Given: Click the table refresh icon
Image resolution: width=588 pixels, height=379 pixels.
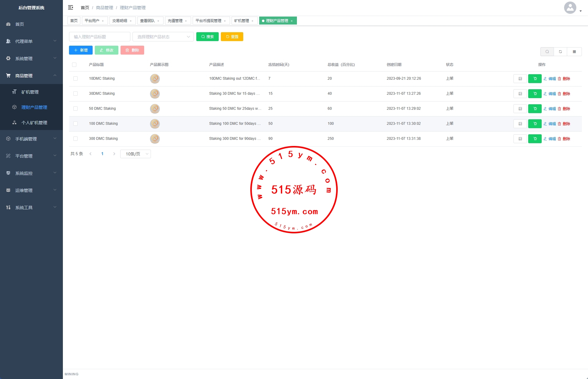Looking at the screenshot, I should (x=560, y=52).
